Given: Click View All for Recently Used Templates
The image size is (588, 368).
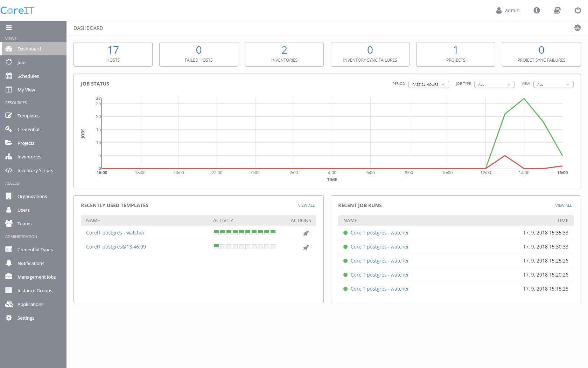Looking at the screenshot, I should click(306, 205).
